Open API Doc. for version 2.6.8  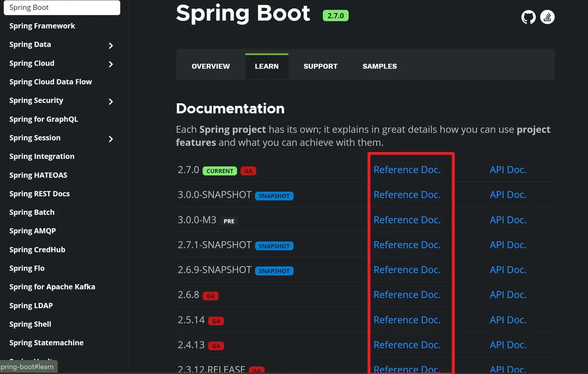pyautogui.click(x=508, y=295)
